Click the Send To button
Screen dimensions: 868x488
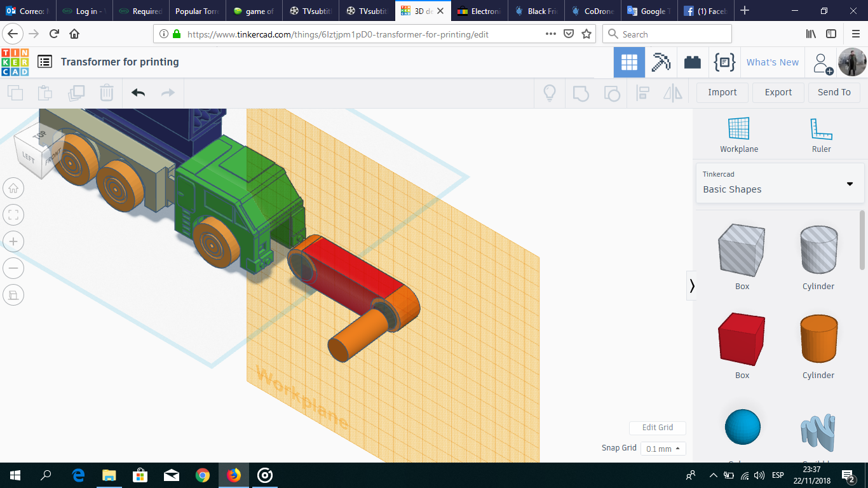(834, 92)
